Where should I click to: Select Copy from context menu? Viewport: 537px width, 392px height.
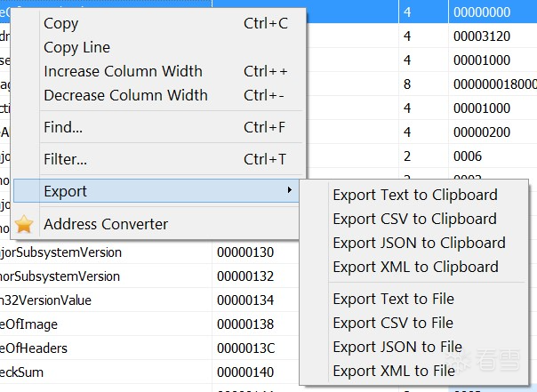click(60, 23)
